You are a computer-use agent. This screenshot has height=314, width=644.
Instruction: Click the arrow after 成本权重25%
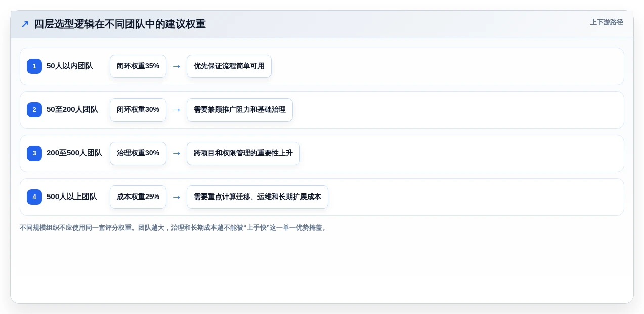(177, 197)
